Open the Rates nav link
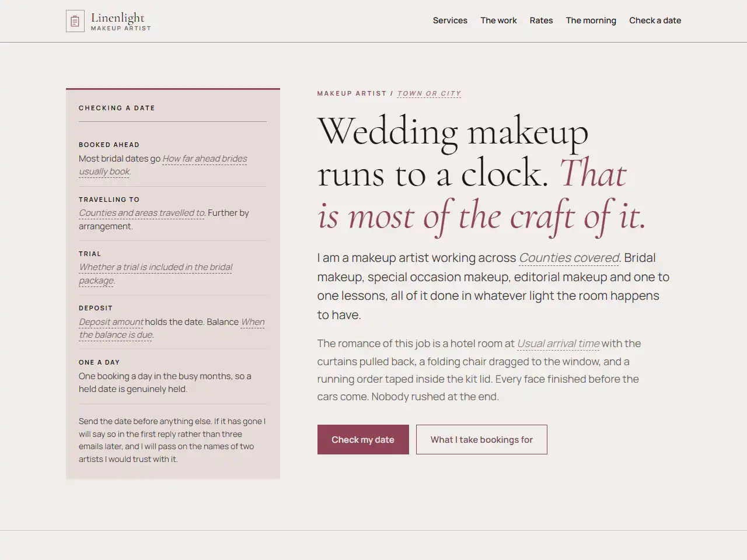The height and width of the screenshot is (560, 747). (x=541, y=20)
